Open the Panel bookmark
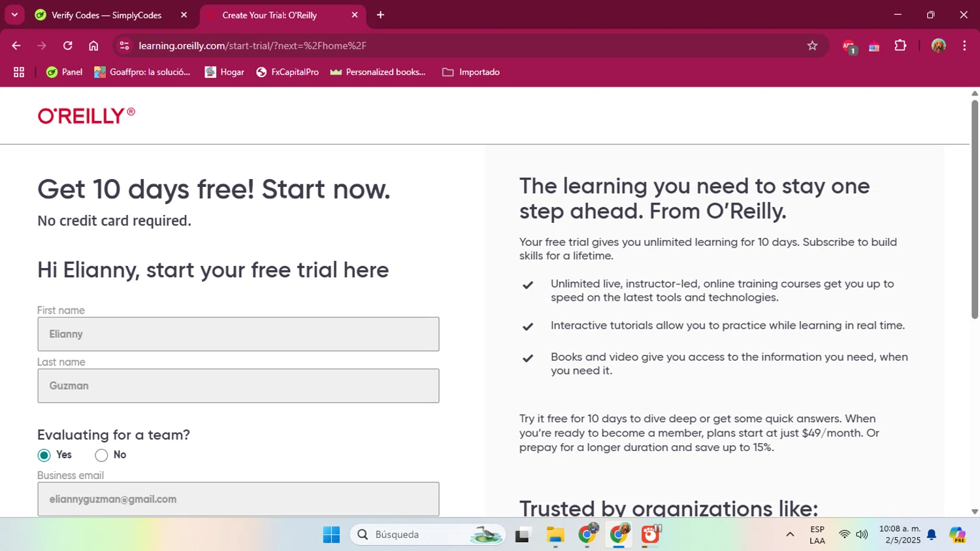 pos(64,73)
